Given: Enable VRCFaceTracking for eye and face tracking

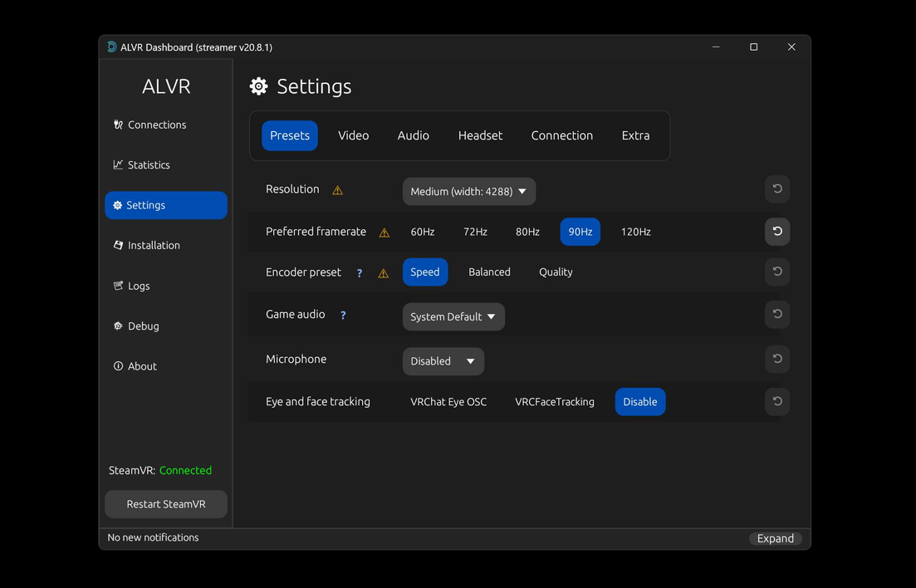Looking at the screenshot, I should click(554, 402).
